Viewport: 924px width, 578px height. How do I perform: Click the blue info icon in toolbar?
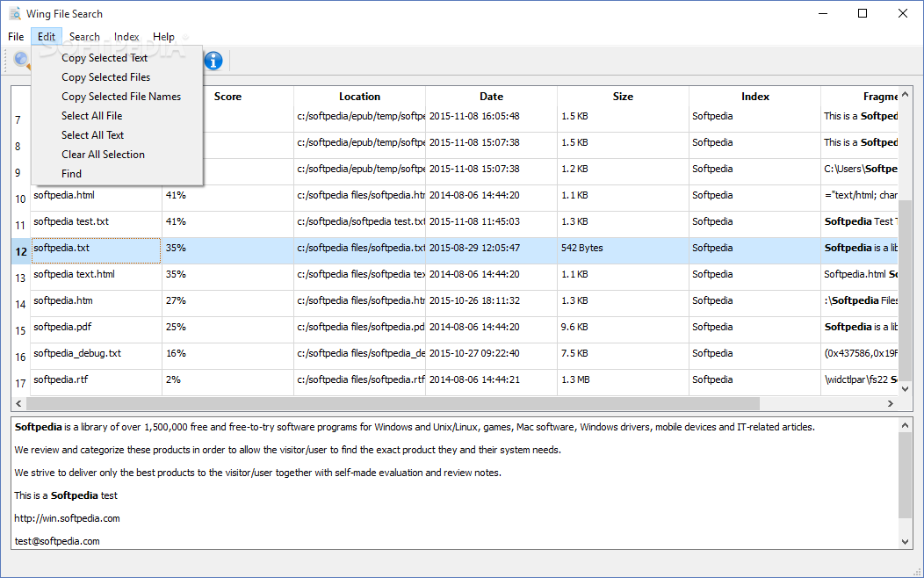(x=213, y=60)
